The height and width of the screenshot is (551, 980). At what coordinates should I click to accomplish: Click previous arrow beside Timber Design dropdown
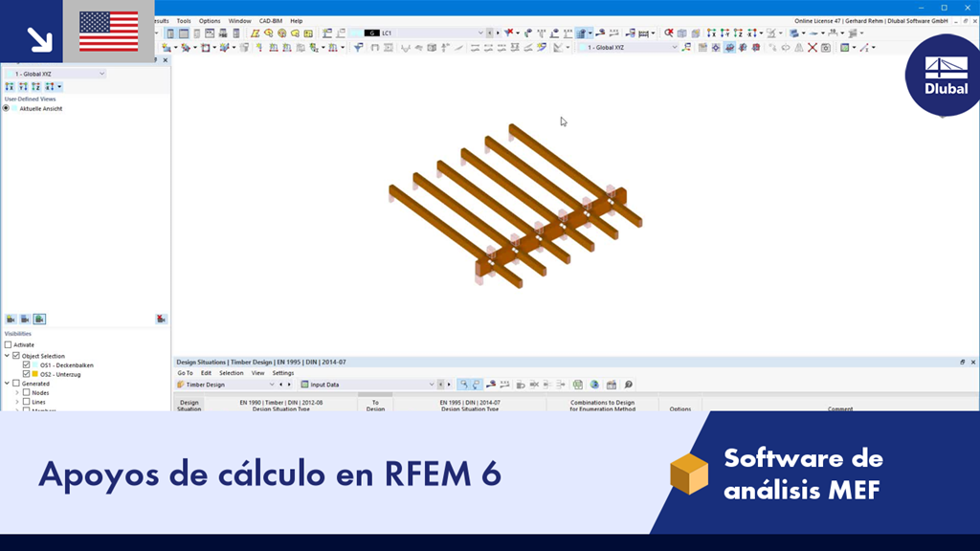pyautogui.click(x=281, y=385)
